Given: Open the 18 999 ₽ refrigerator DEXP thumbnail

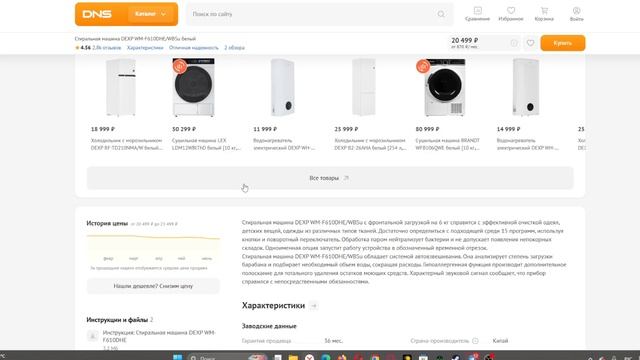Looking at the screenshot, I should [121, 87].
